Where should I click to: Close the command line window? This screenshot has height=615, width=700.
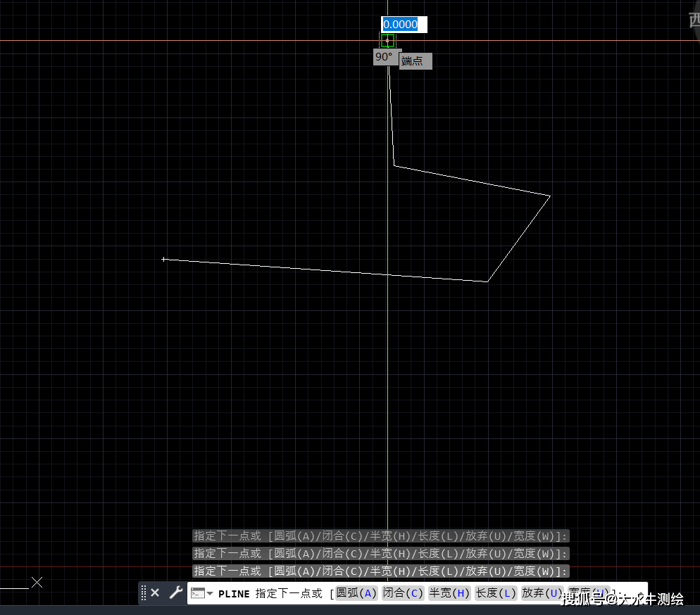[x=155, y=592]
